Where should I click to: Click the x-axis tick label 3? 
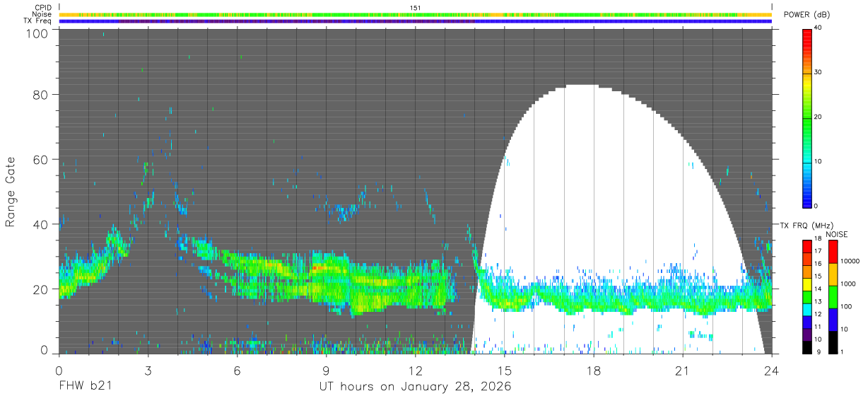(148, 370)
